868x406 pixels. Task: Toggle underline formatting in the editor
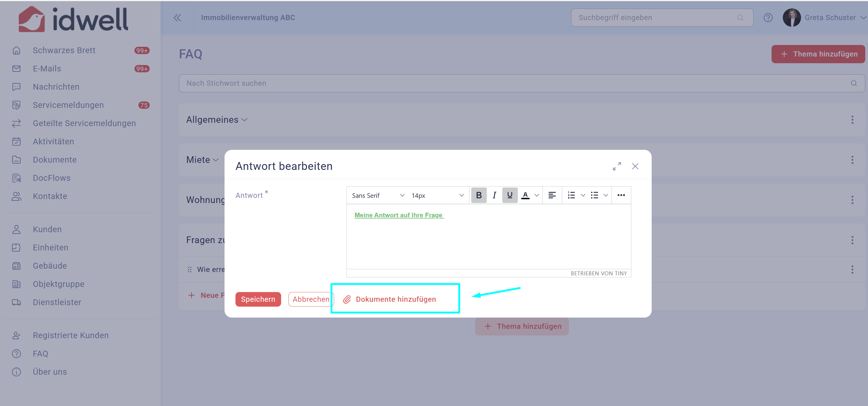coord(510,195)
